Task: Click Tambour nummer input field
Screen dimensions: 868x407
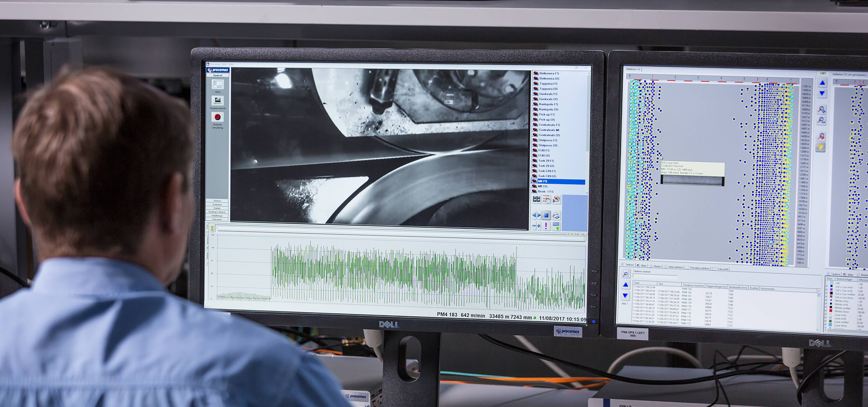Action: [x=655, y=276]
